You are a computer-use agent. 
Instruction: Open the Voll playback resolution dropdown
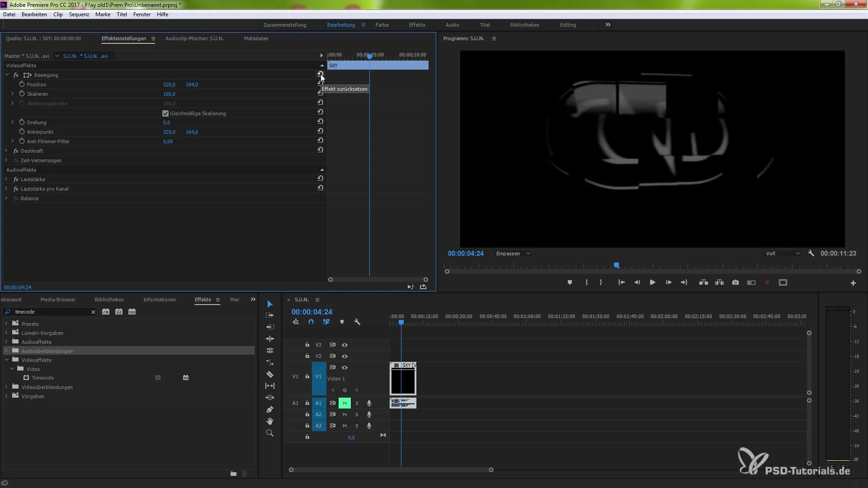click(x=782, y=253)
